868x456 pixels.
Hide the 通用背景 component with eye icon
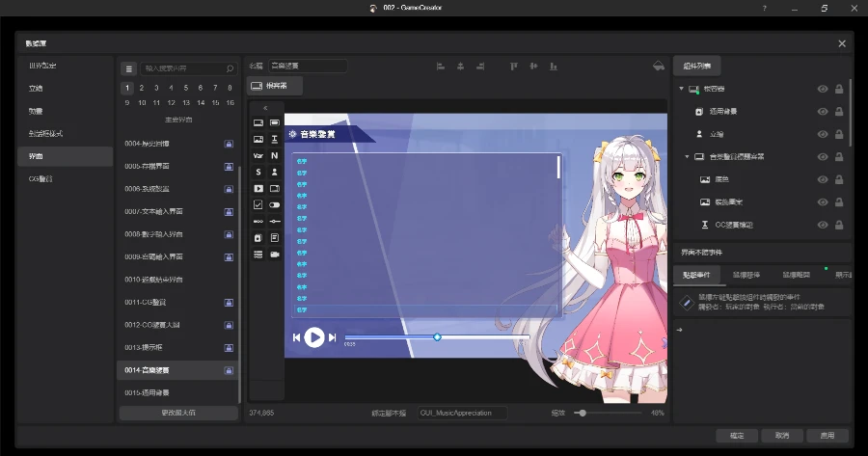tap(823, 112)
